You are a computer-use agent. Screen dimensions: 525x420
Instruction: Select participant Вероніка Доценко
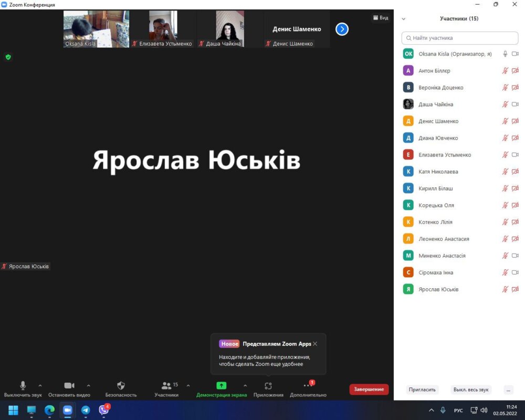coord(460,88)
